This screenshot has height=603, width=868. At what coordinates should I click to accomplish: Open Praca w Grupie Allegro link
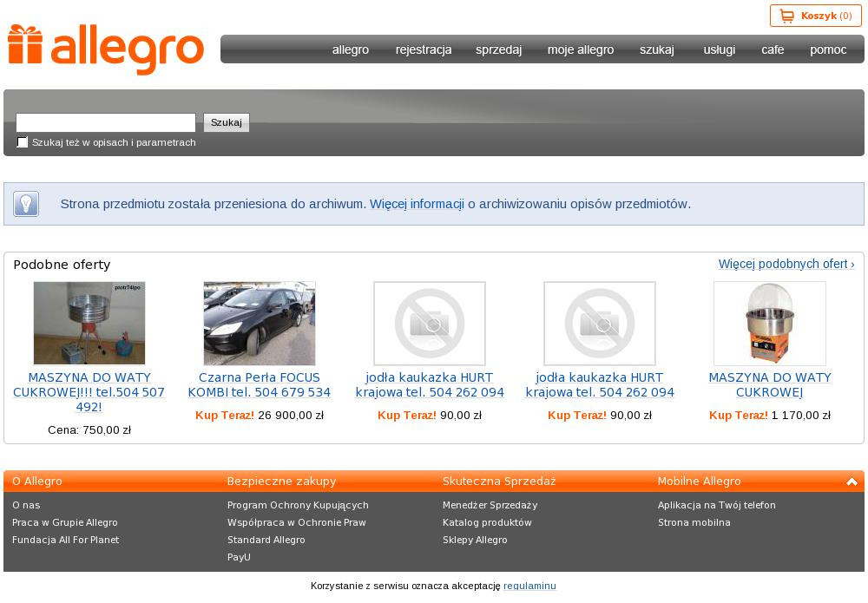(x=65, y=523)
